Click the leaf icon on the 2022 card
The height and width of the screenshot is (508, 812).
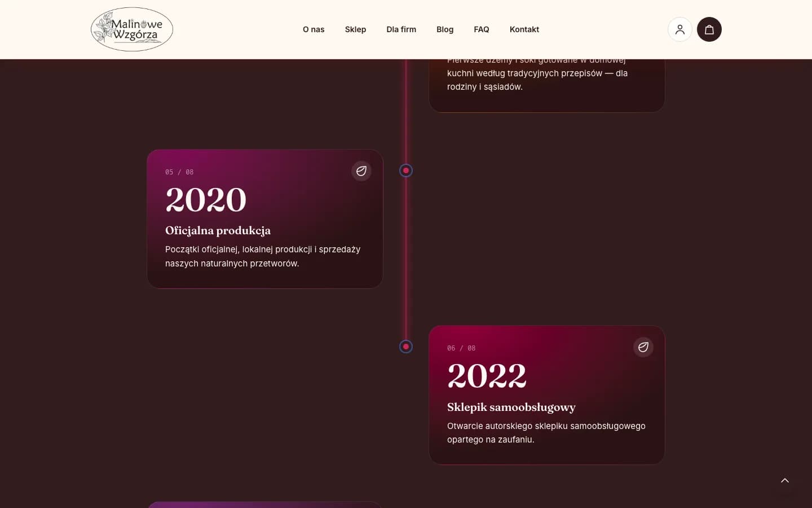(x=643, y=347)
